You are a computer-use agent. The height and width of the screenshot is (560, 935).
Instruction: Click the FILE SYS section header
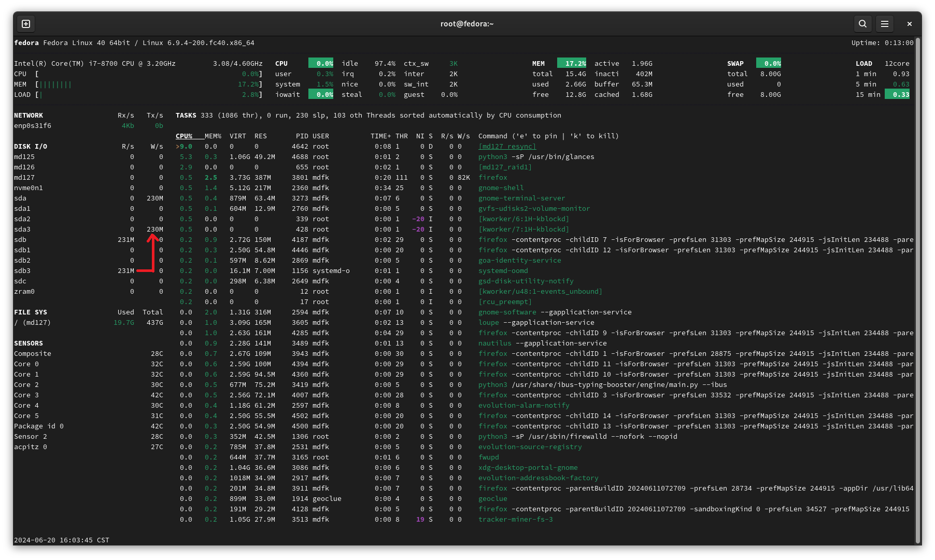click(31, 312)
